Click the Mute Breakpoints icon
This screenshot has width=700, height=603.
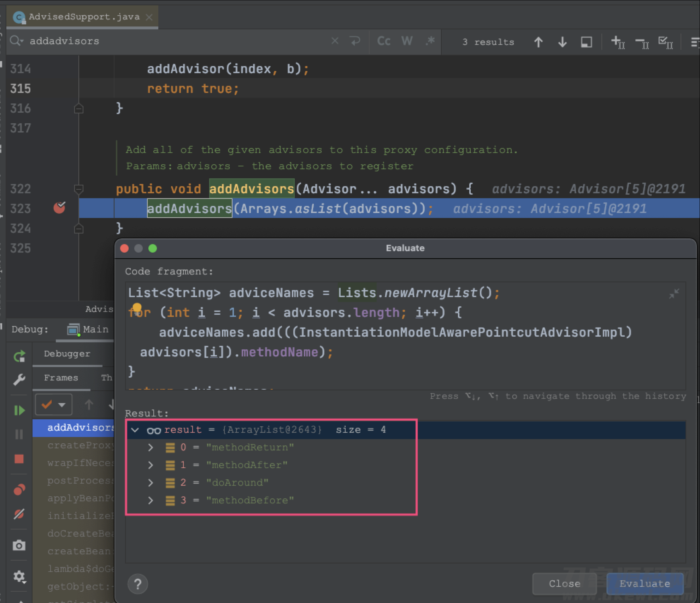coord(19,514)
